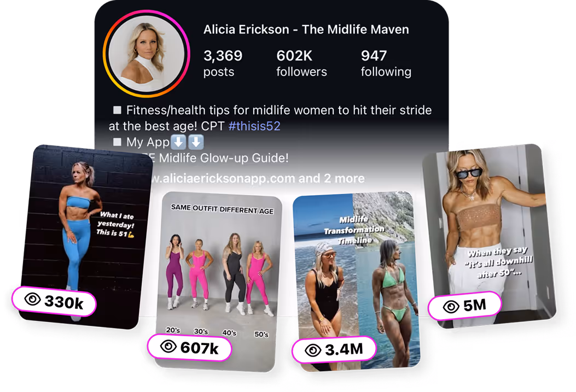Open 'It's all downhill after 50' video

[490, 235]
